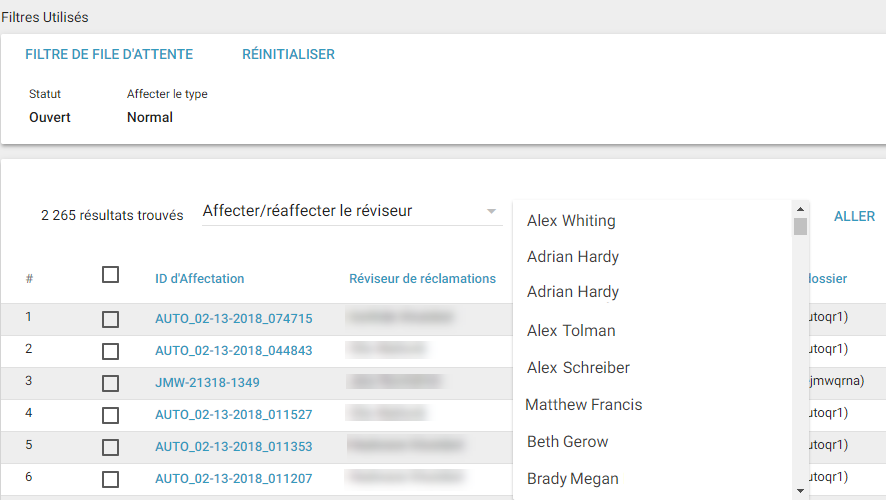Open assignment JMW-21318-1349
This screenshot has width=886, height=500.
[207, 383]
